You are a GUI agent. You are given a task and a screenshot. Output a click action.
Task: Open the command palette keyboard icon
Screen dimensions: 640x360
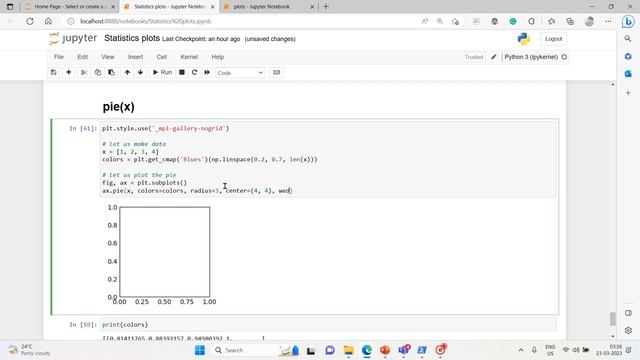[x=276, y=73]
